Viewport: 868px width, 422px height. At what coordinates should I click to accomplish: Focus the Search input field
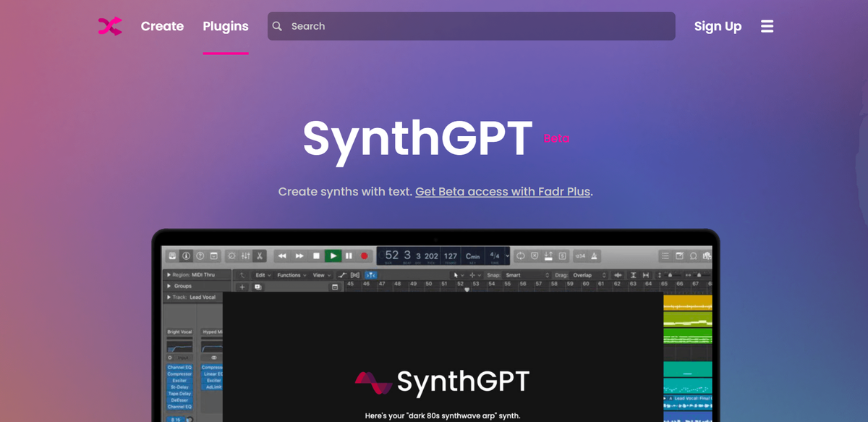point(472,26)
